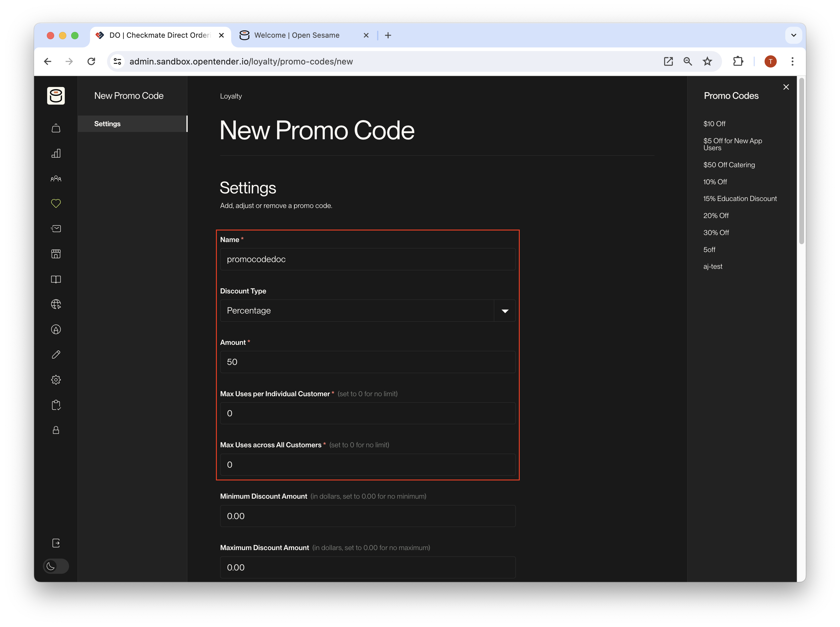Click the sign out icon
The width and height of the screenshot is (840, 627).
[x=56, y=543]
